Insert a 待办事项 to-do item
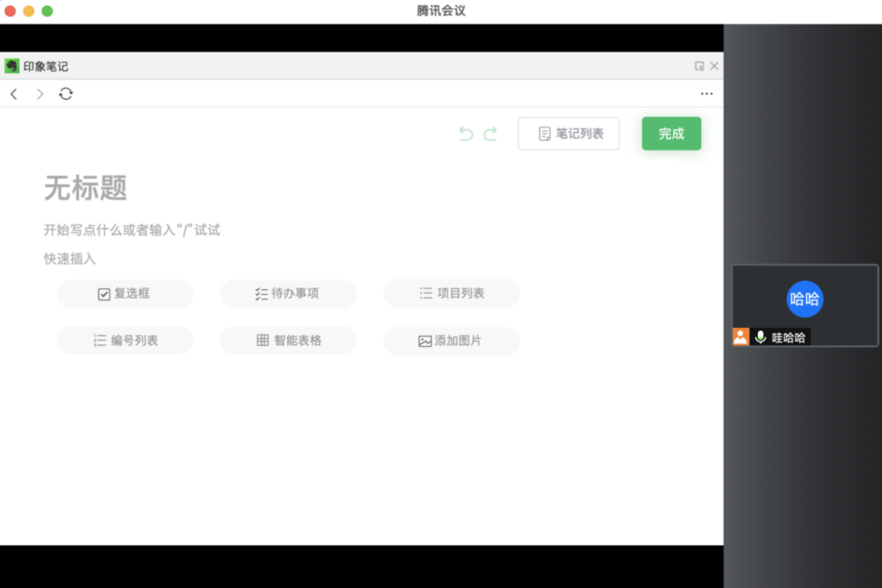 (x=288, y=294)
